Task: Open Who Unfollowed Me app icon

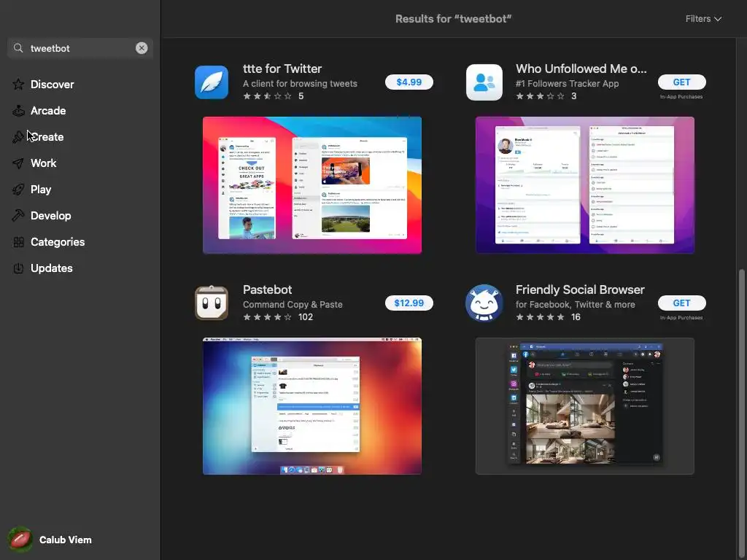Action: [484, 82]
